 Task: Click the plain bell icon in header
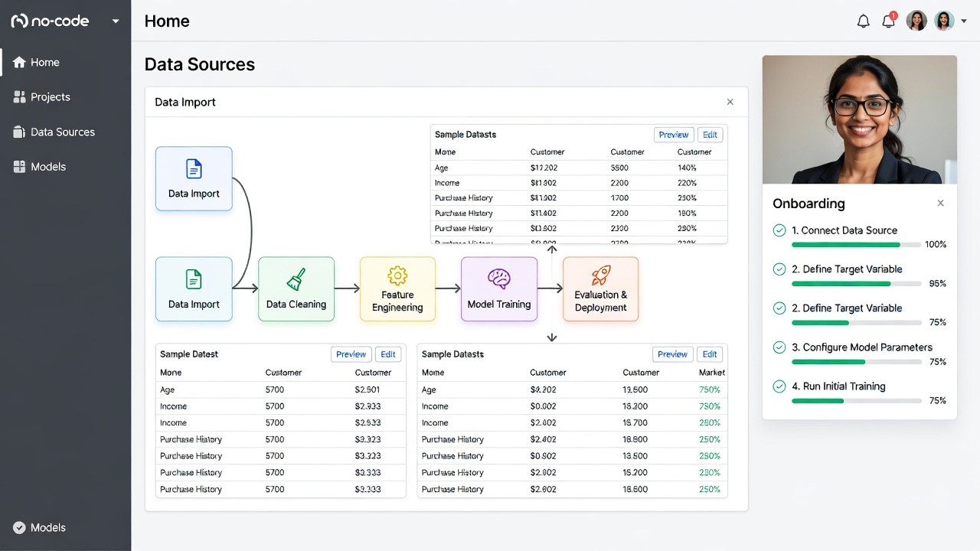(864, 21)
